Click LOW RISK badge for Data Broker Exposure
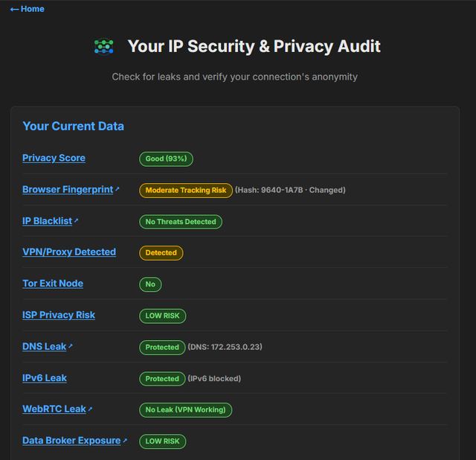The image size is (476, 460). coord(162,441)
